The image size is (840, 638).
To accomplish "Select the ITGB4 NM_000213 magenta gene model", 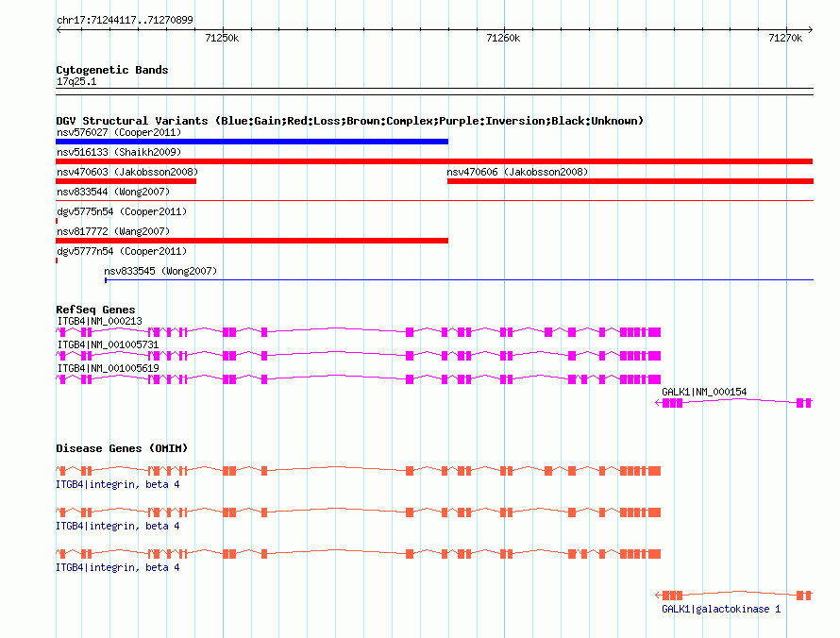I will (359, 332).
